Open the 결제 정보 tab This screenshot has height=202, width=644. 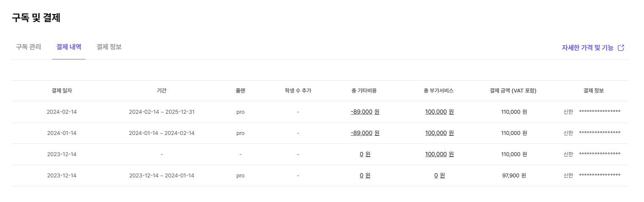pos(109,47)
